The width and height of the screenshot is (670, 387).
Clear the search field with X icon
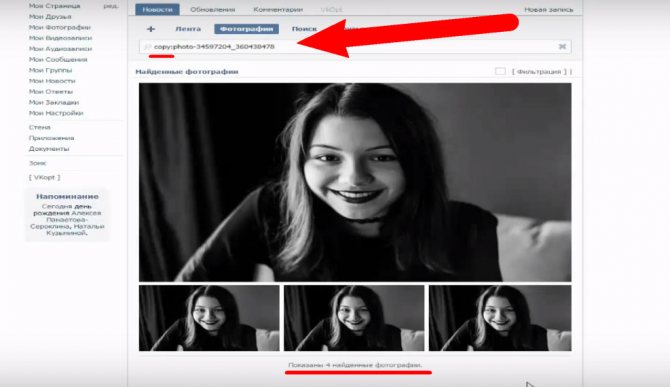pyautogui.click(x=562, y=47)
